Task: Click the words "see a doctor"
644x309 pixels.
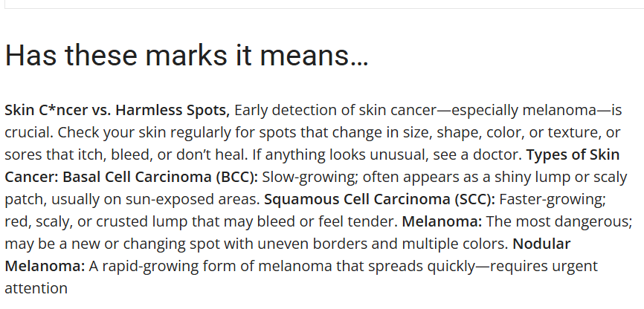Action: tap(479, 155)
